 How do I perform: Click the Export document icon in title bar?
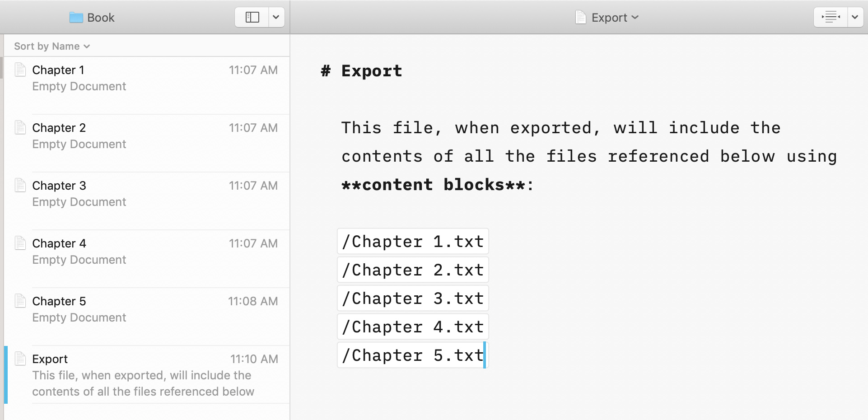(581, 18)
